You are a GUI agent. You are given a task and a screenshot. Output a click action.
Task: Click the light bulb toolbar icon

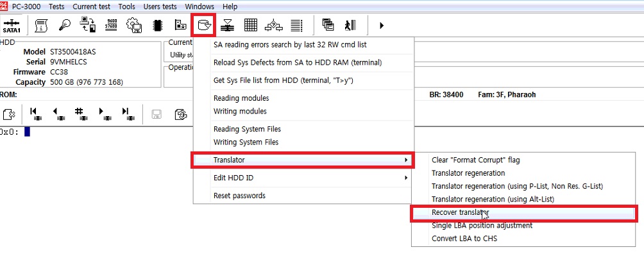click(x=65, y=26)
